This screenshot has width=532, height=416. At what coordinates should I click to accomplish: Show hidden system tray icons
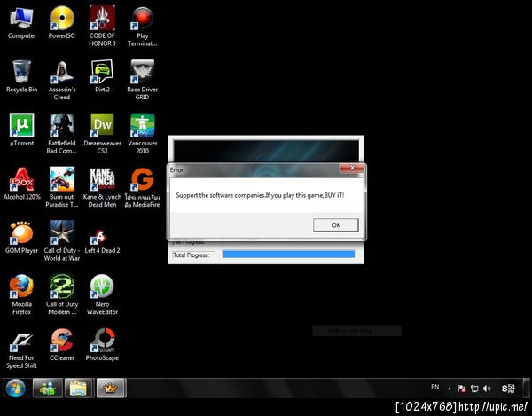[450, 389]
